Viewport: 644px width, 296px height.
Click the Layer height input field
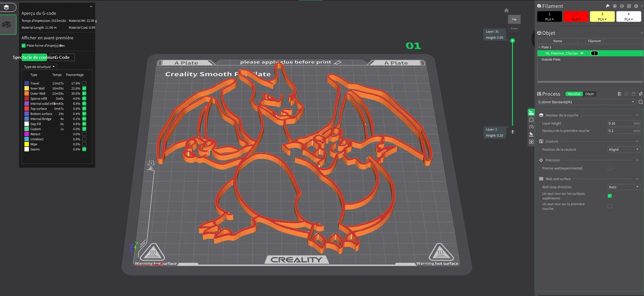pyautogui.click(x=623, y=123)
